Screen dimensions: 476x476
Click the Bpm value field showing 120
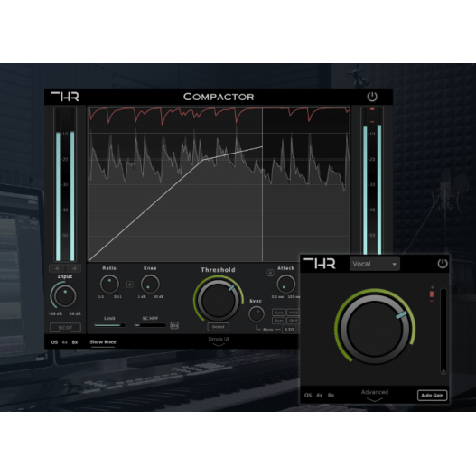(289, 330)
